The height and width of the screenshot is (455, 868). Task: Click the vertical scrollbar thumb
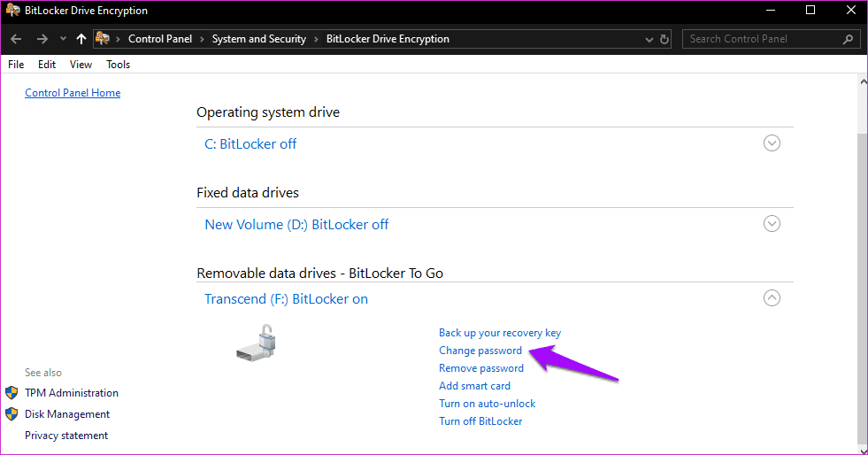click(x=863, y=288)
